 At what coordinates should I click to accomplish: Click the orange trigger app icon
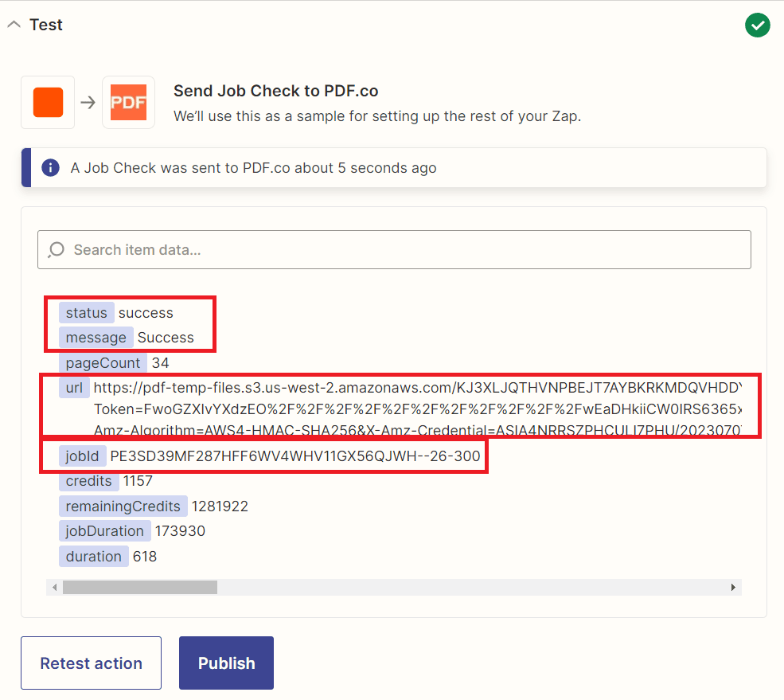47,102
